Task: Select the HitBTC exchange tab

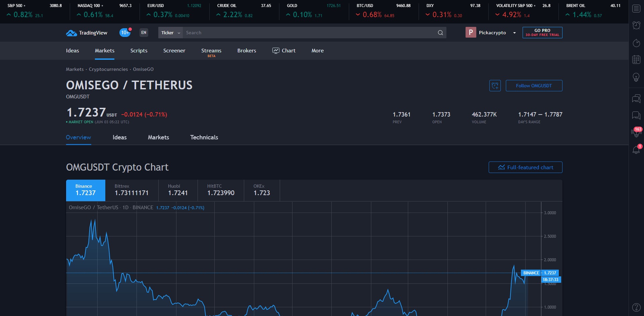Action: coord(221,190)
